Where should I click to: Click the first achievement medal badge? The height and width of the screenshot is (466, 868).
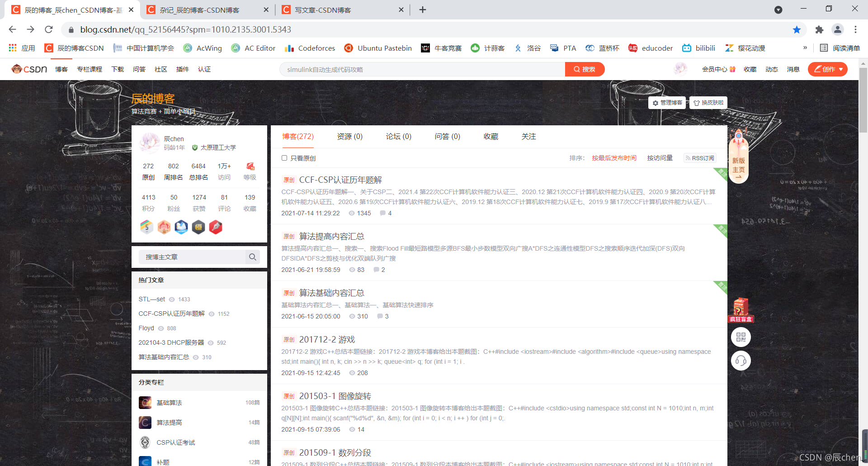coord(146,227)
